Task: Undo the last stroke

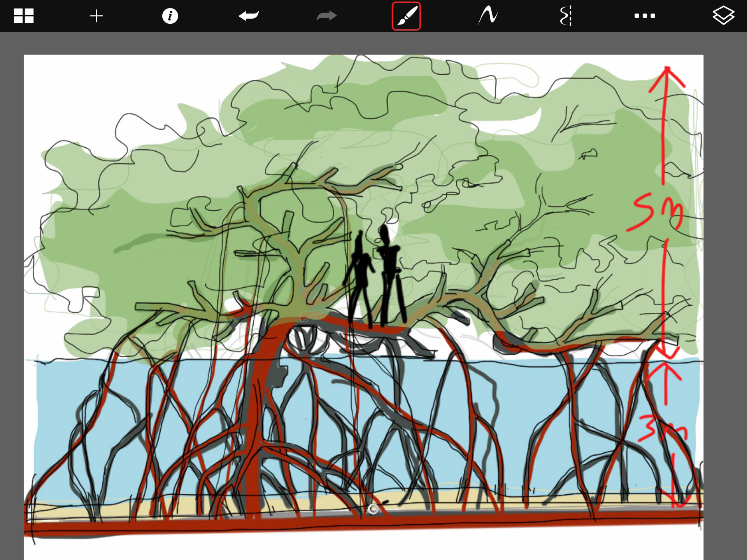Action: tap(249, 16)
